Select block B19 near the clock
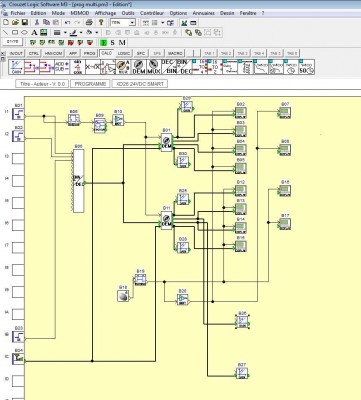Image resolution: width=361 pixels, height=400 pixels. (140, 280)
